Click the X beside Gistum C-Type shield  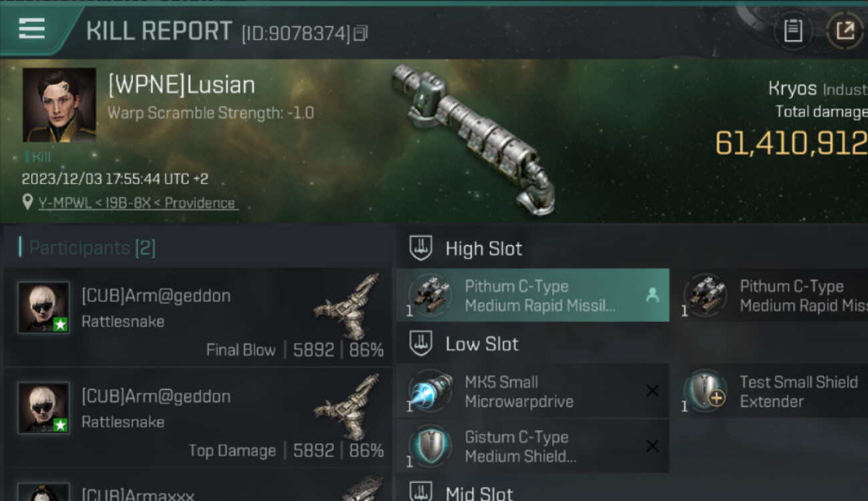[652, 446]
